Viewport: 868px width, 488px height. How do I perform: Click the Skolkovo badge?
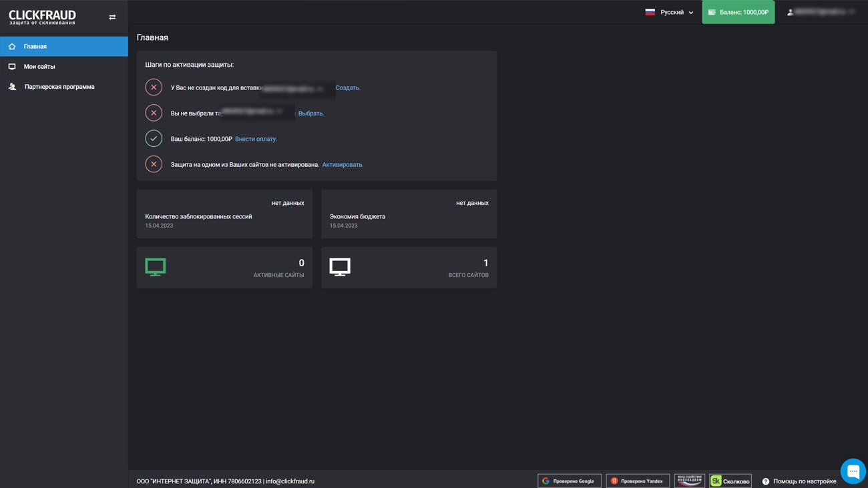730,481
